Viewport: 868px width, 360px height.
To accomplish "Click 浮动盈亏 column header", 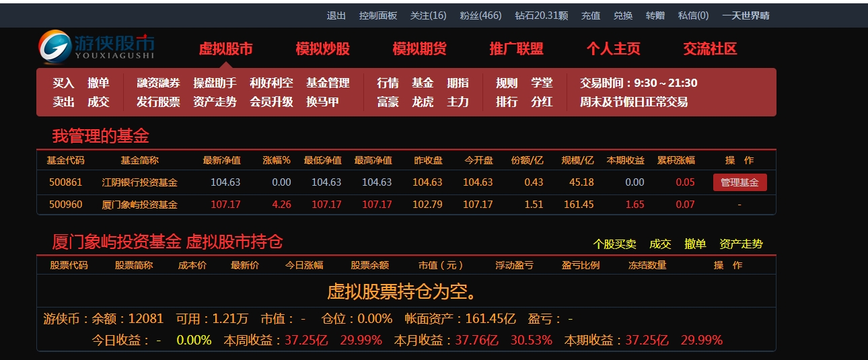I will [x=515, y=265].
